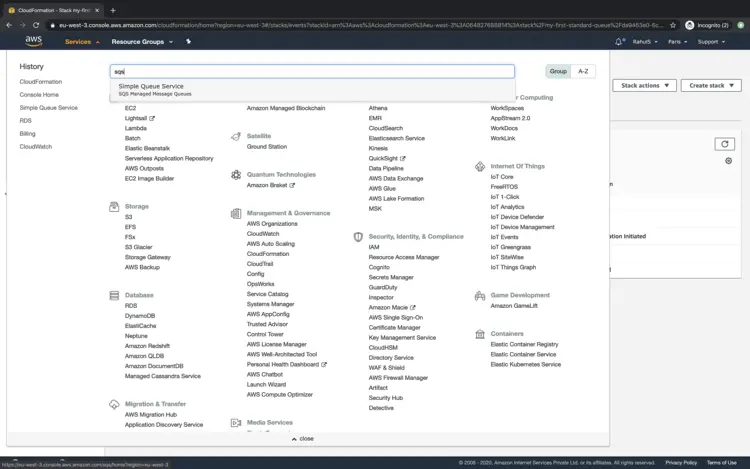
Task: Click the Satellite category icon
Action: (x=236, y=136)
